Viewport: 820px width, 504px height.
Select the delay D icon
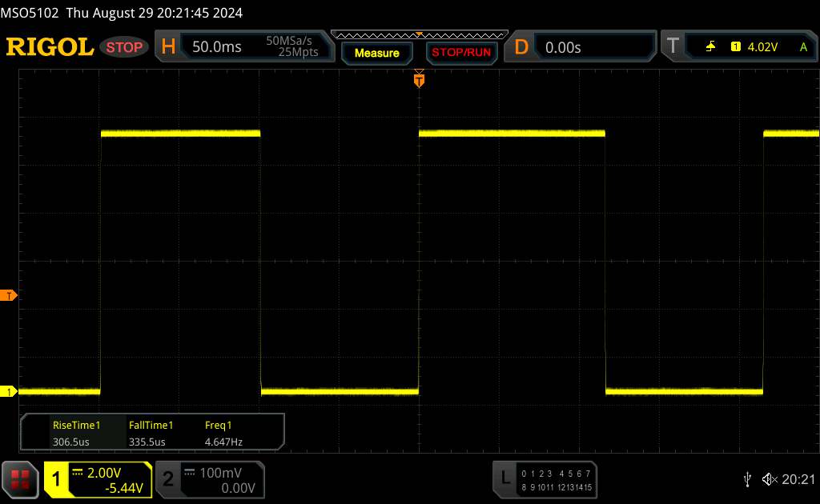(521, 47)
